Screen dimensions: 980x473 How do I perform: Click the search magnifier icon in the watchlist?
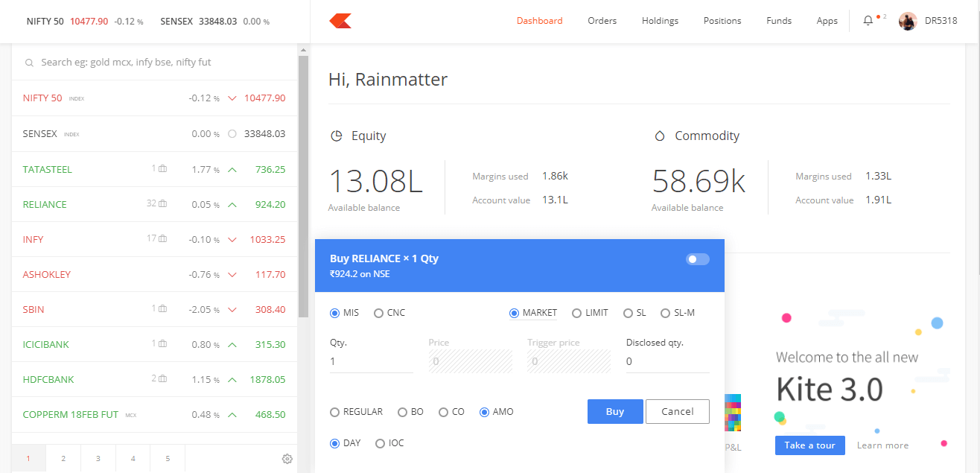pyautogui.click(x=29, y=63)
